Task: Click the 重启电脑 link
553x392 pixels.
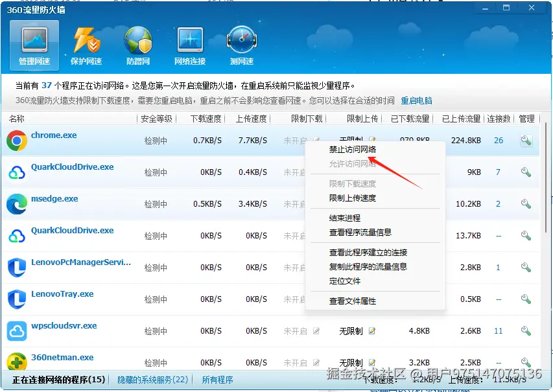Action: tap(416, 101)
